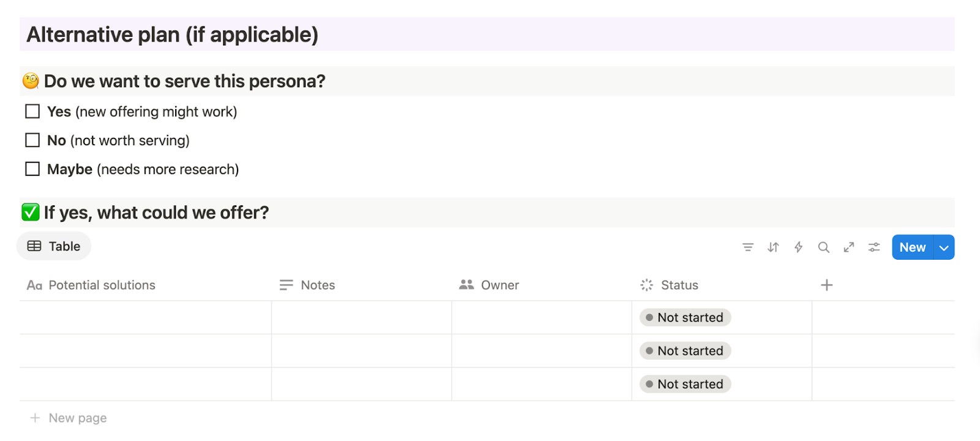Image resolution: width=980 pixels, height=441 pixels.
Task: Open first row Not started status
Action: click(685, 317)
